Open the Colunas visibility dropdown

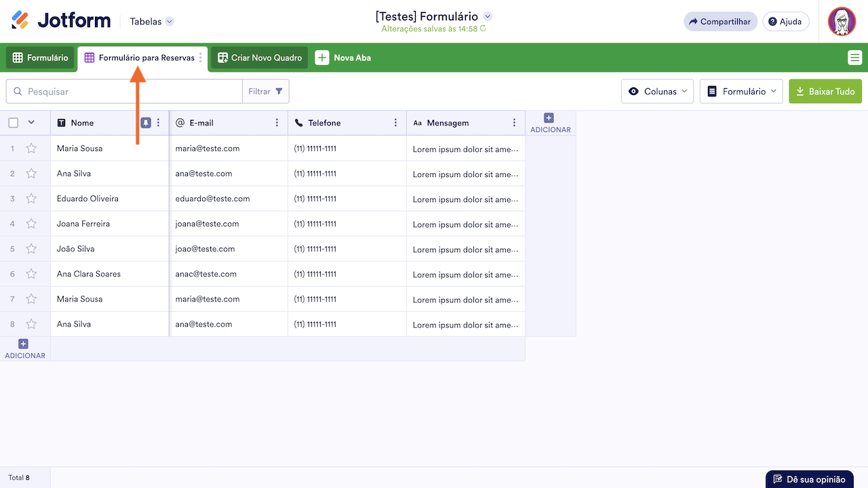(x=657, y=91)
